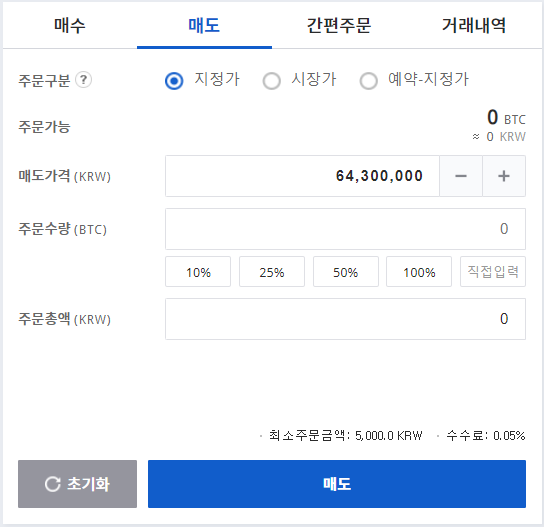Open the 거래내역 tab
The height and width of the screenshot is (527, 544).
[x=474, y=25]
